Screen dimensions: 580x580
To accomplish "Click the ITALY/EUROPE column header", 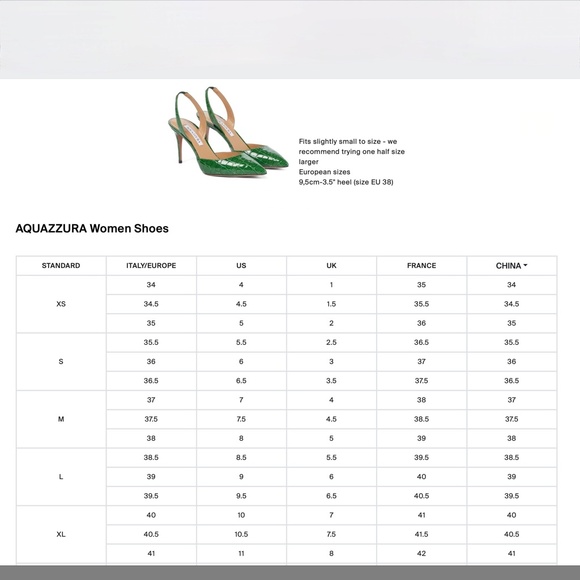I will pyautogui.click(x=151, y=266).
